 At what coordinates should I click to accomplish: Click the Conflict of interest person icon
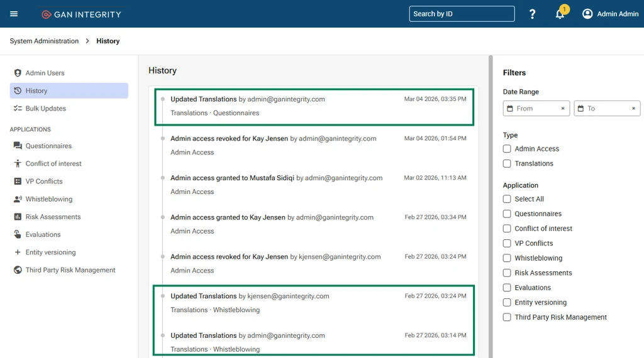point(18,164)
